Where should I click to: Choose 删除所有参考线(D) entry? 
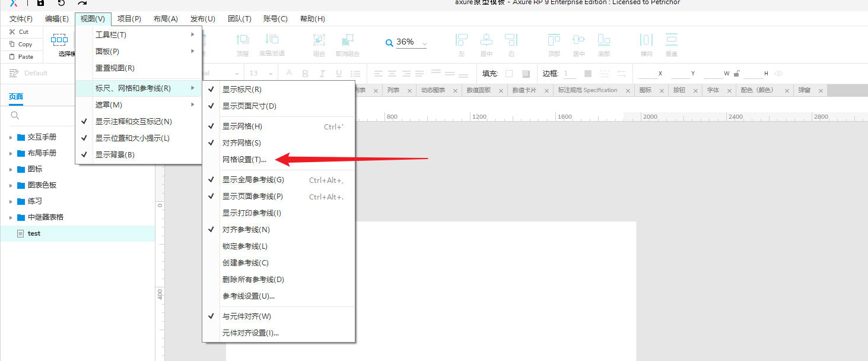point(279,280)
